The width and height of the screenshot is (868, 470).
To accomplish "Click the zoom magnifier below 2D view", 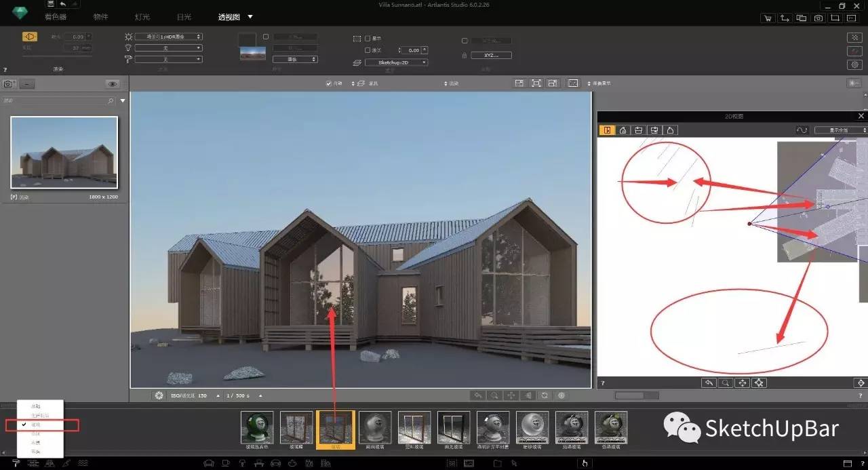I will (726, 383).
